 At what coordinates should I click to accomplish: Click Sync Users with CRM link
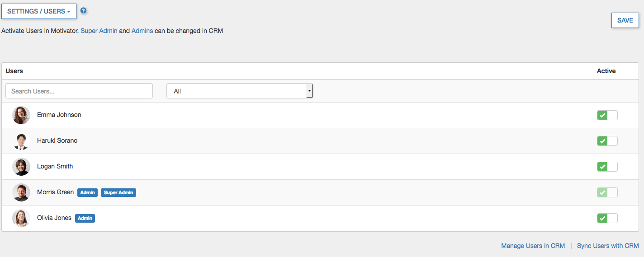[x=608, y=246]
